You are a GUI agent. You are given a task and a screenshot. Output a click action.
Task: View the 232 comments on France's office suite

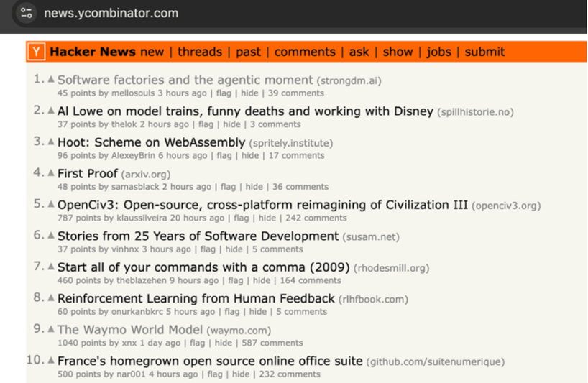tap(290, 374)
